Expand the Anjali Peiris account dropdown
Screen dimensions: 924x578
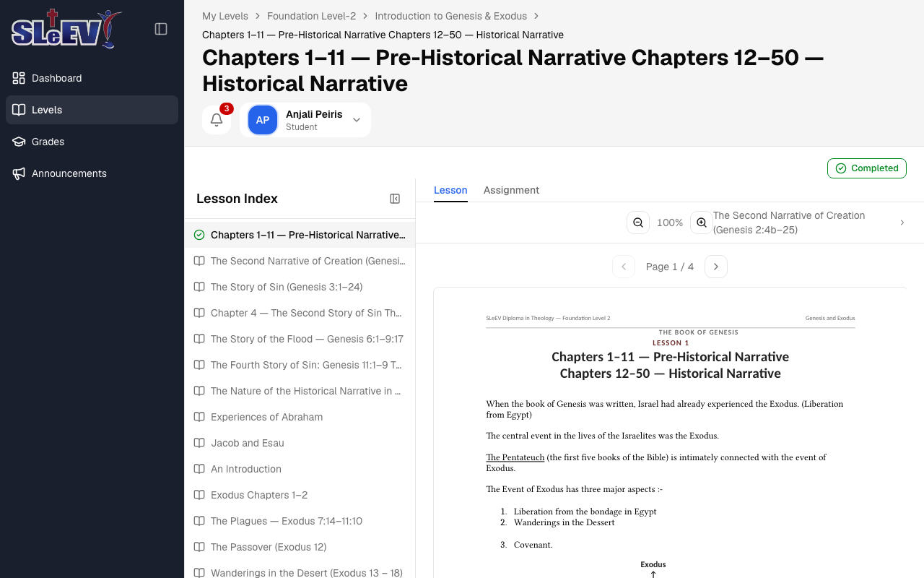pyautogui.click(x=357, y=120)
